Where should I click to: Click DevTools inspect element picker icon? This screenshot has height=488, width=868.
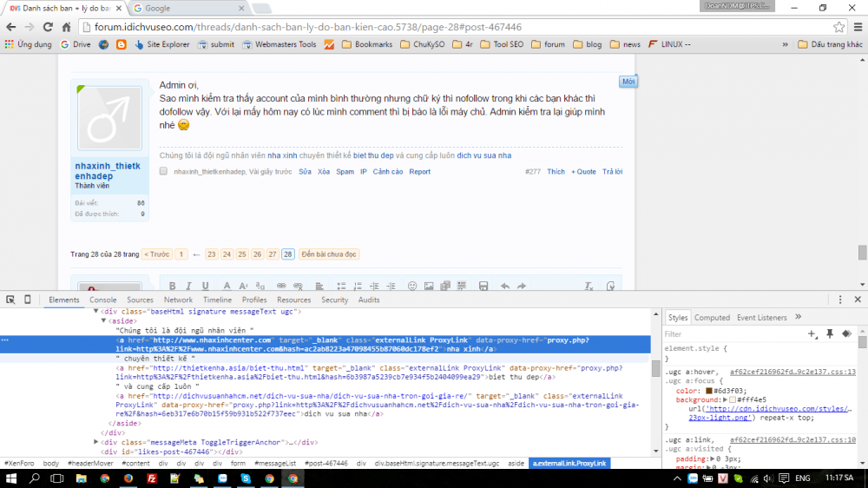pos(10,300)
